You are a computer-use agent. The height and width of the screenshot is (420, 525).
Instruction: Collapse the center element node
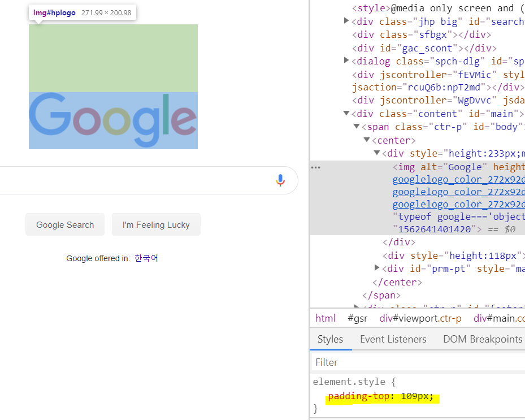(x=367, y=140)
